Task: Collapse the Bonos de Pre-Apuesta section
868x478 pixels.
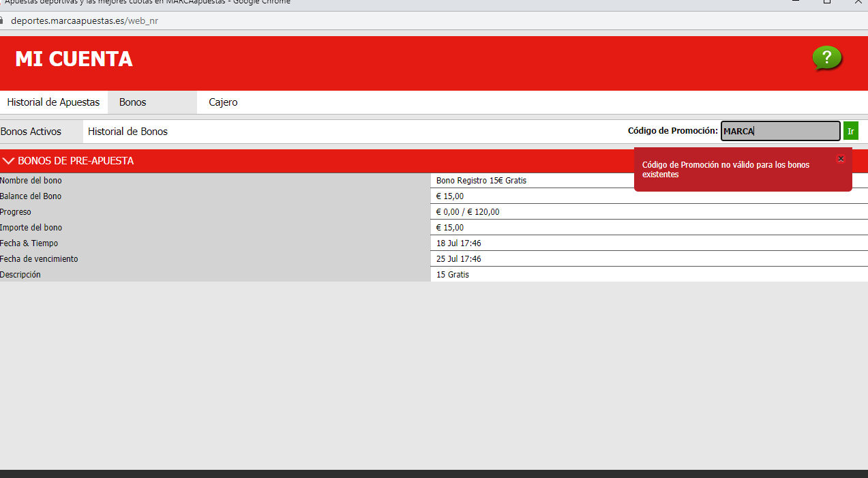Action: click(8, 161)
